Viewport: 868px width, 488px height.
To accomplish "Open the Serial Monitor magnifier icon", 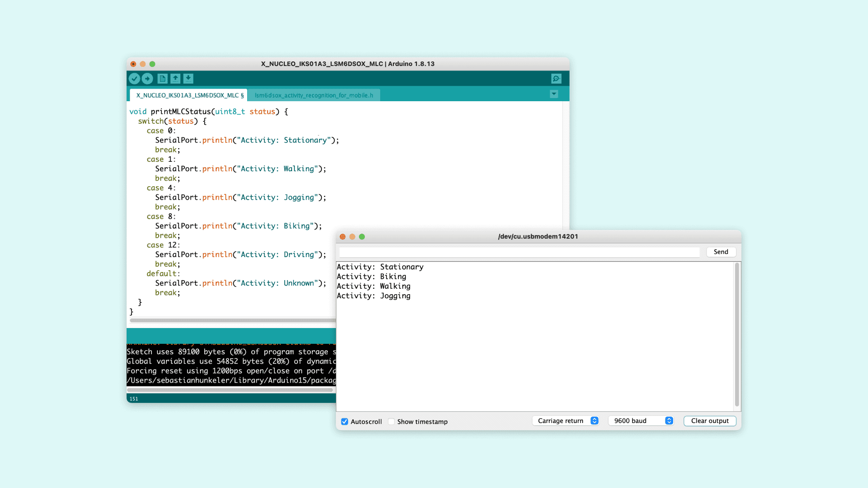I will (556, 79).
